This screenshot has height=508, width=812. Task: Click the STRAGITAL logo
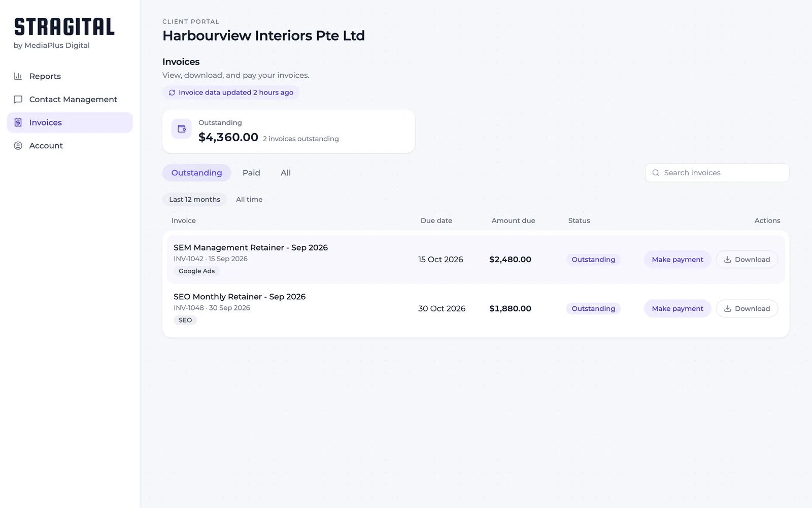tap(64, 27)
